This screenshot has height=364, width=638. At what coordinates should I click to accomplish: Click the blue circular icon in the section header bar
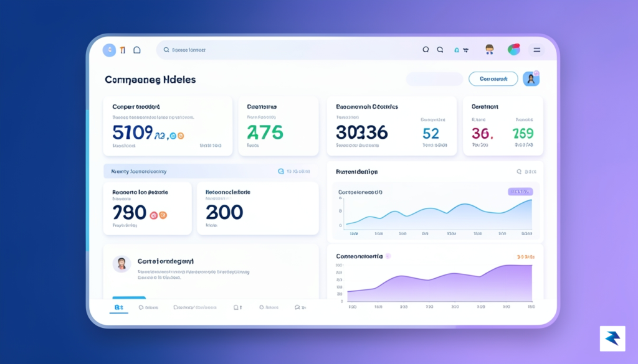pos(281,172)
